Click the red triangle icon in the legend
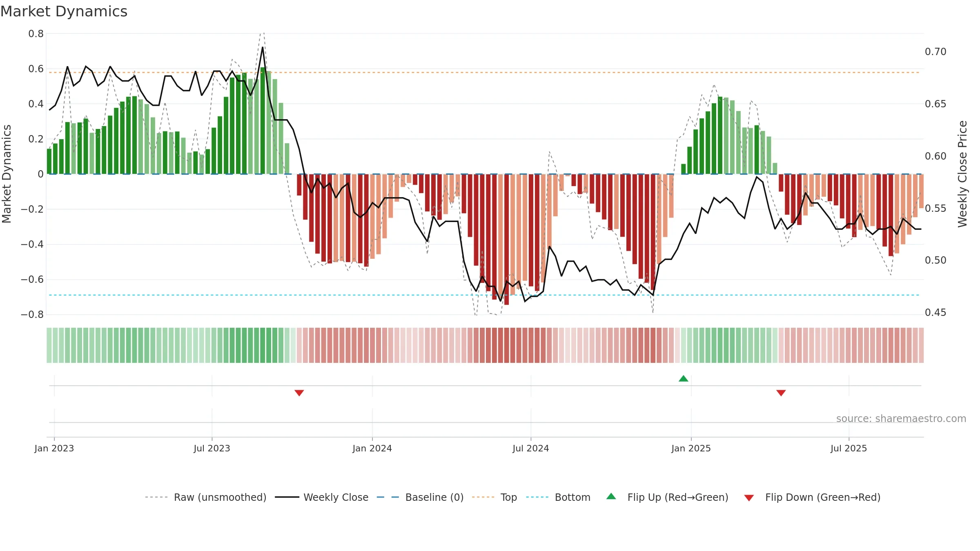The height and width of the screenshot is (551, 980). pyautogui.click(x=749, y=498)
